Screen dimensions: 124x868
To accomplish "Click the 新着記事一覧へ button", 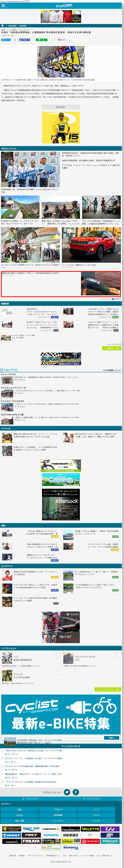I will [112, 348].
